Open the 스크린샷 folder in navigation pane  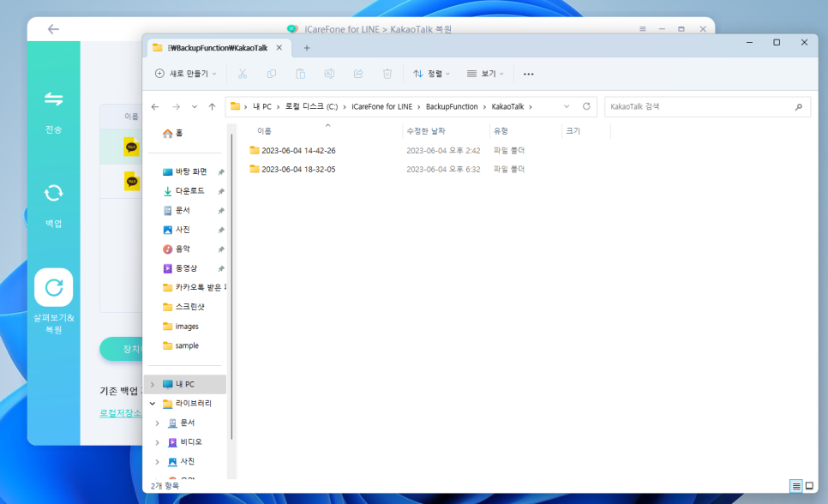[x=183, y=307]
